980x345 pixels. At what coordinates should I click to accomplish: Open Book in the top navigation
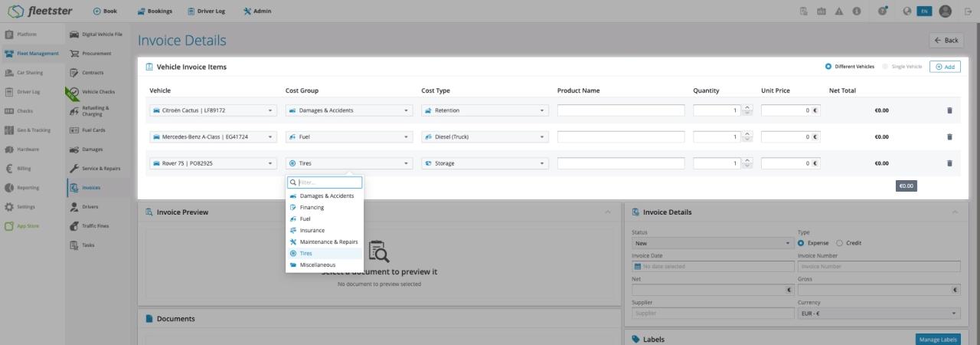click(105, 11)
